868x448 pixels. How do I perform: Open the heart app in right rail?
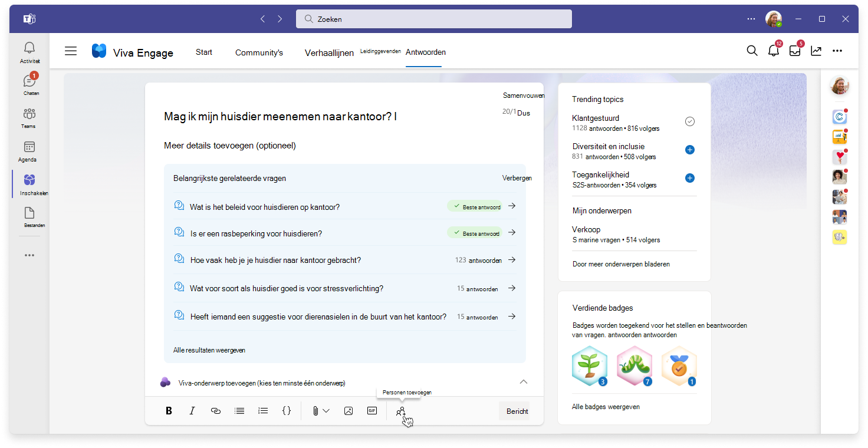point(840,157)
